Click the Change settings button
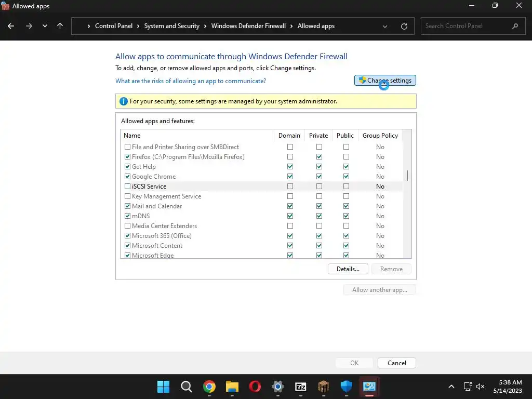The image size is (532, 399). click(x=385, y=81)
